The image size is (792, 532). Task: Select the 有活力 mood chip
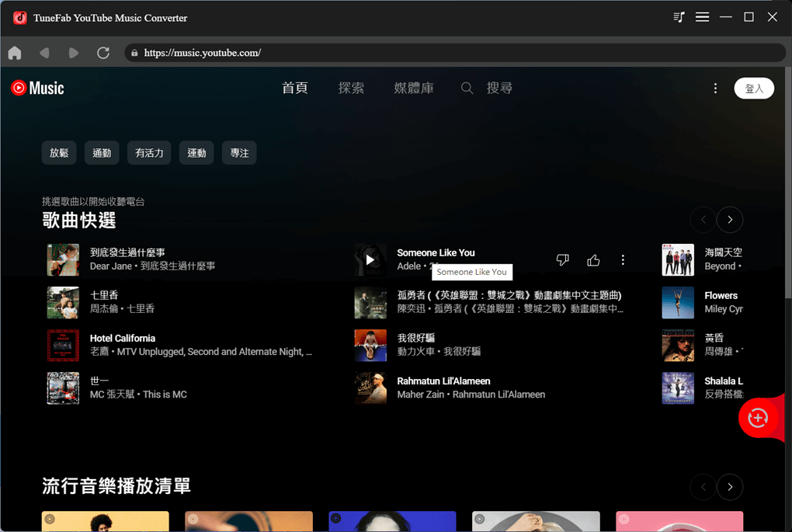point(149,153)
